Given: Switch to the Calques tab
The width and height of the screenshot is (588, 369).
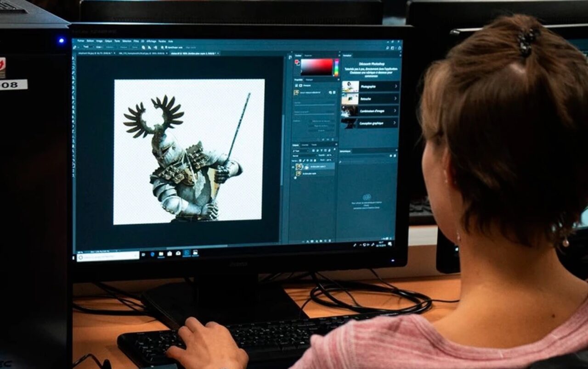Looking at the screenshot, I should (295, 145).
